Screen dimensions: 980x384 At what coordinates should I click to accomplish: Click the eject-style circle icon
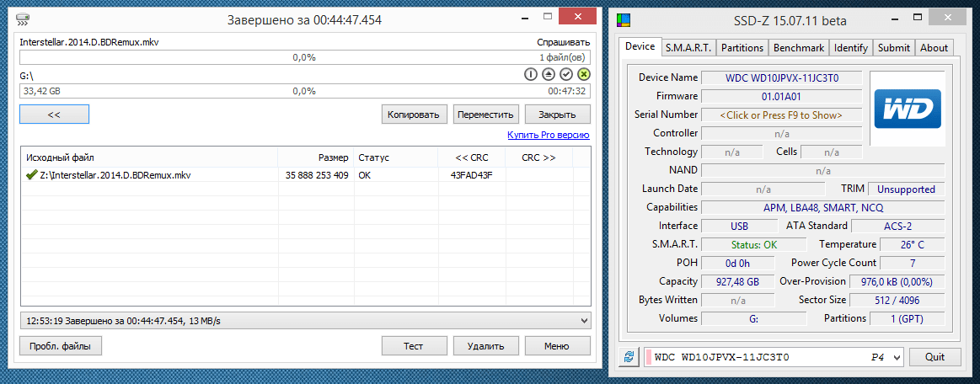pos(548,75)
